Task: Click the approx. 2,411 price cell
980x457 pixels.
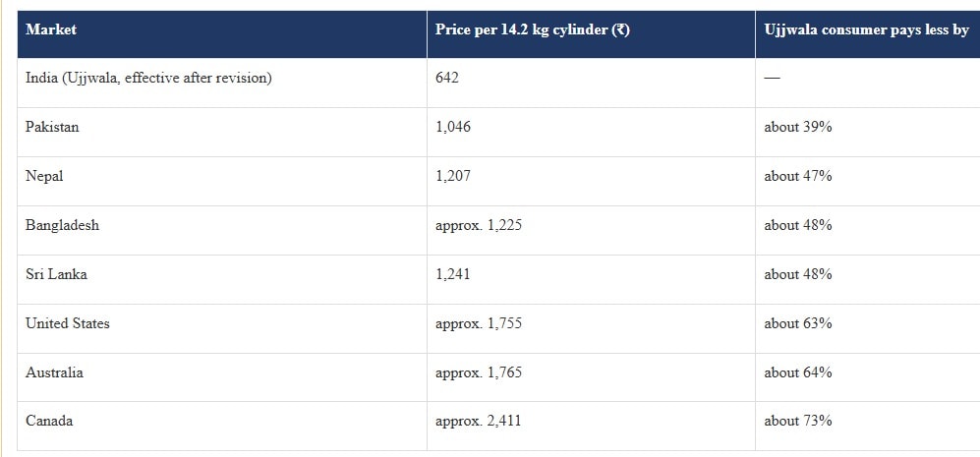Action: [x=478, y=422]
